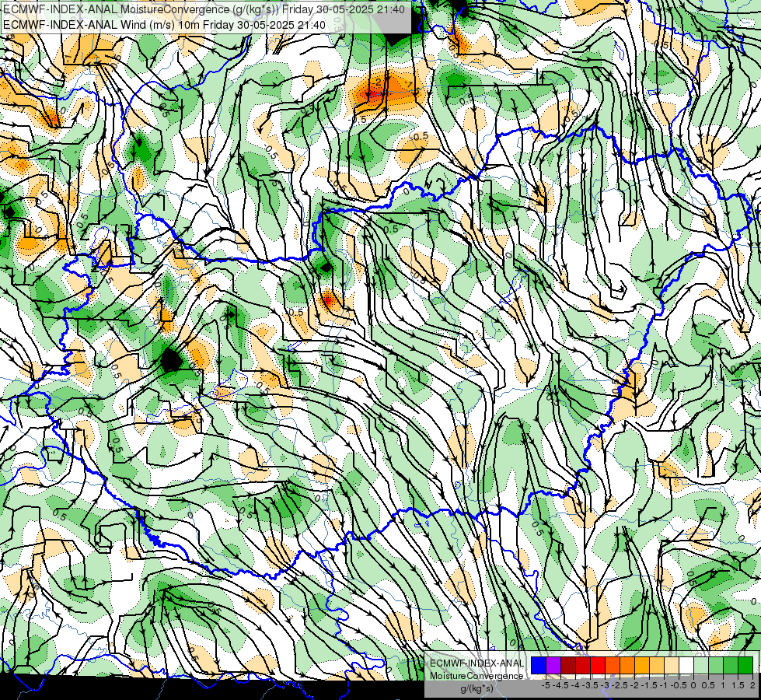This screenshot has width=761, height=700.
Task: Click legend tick label -2.5
Action: (618, 685)
